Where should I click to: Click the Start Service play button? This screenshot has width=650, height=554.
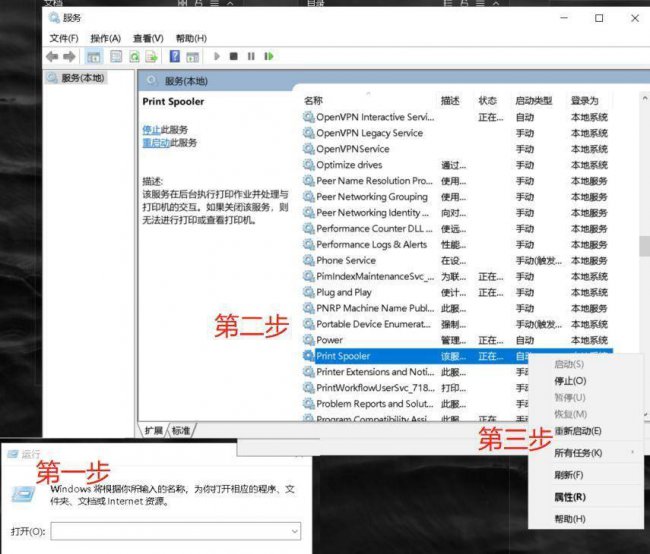[216, 56]
